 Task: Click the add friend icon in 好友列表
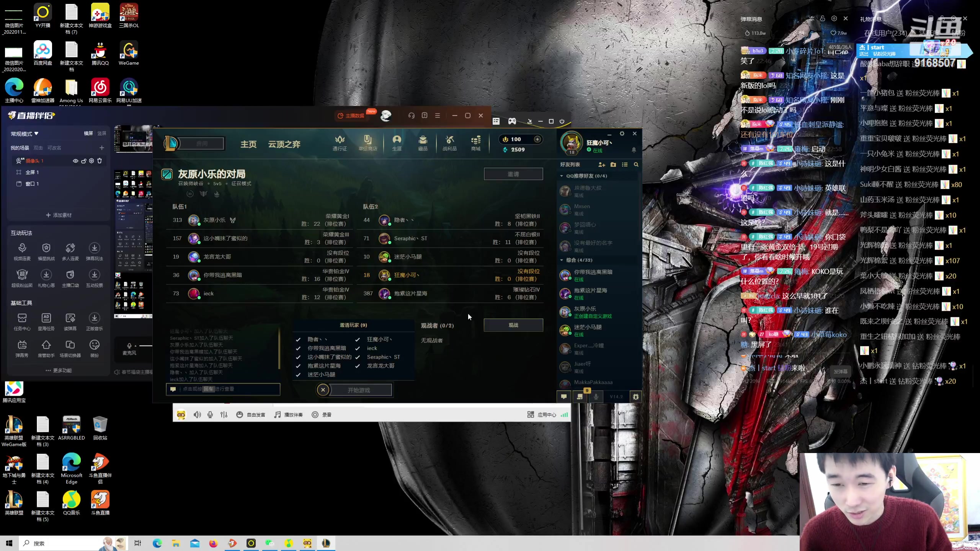(601, 165)
